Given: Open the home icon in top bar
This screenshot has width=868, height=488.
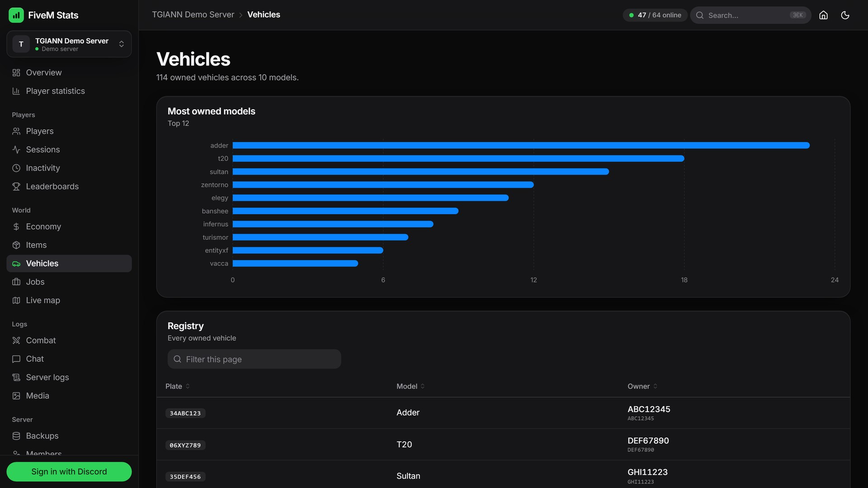Looking at the screenshot, I should (x=823, y=15).
